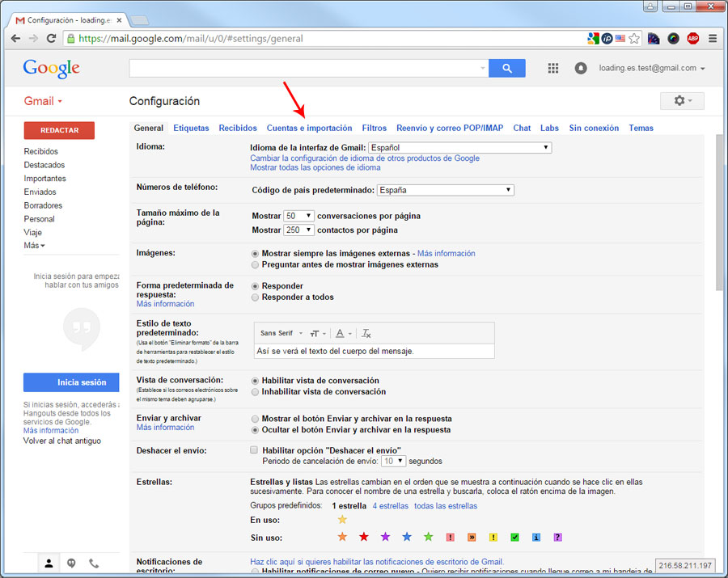Pick the red star icon

pos(364,537)
